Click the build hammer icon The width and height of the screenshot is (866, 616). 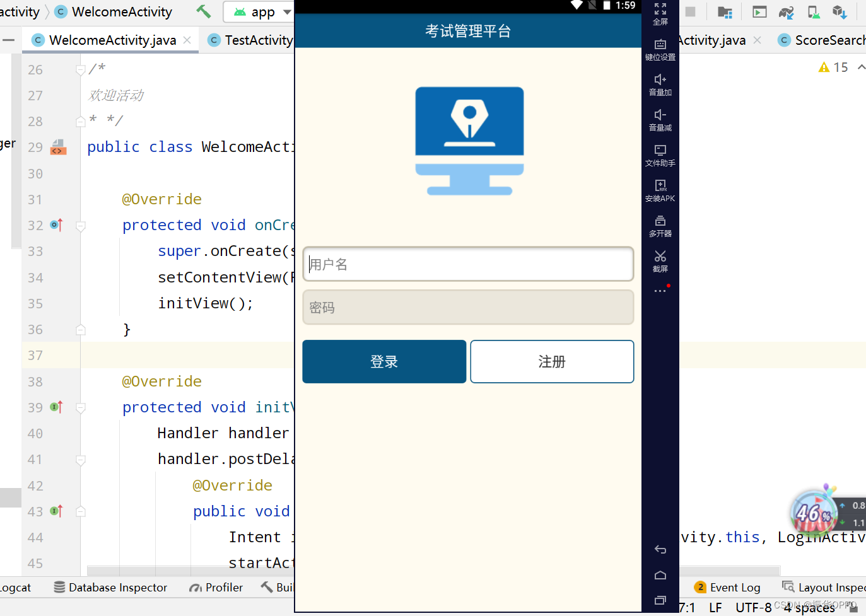pos(203,11)
